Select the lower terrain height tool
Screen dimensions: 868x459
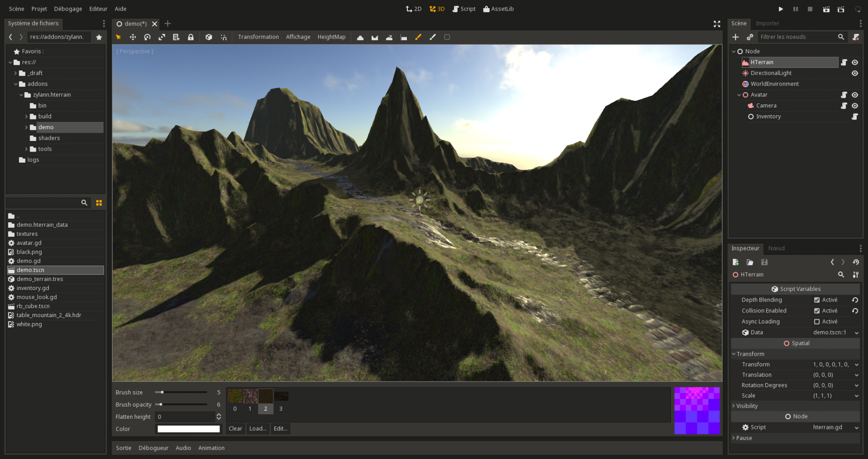[x=375, y=37]
